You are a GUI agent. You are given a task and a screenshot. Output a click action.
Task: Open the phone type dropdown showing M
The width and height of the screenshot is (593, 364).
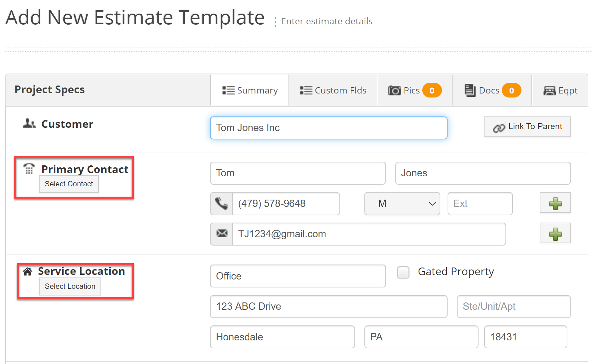(x=402, y=204)
